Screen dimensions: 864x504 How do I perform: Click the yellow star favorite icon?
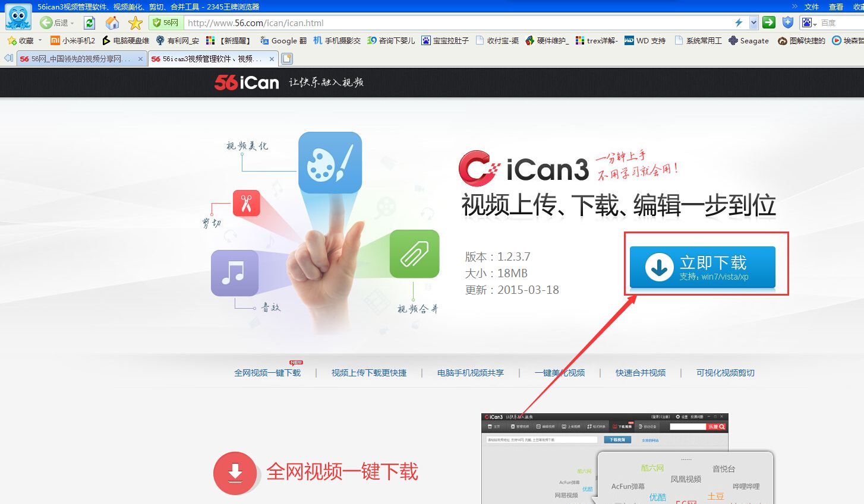(135, 23)
